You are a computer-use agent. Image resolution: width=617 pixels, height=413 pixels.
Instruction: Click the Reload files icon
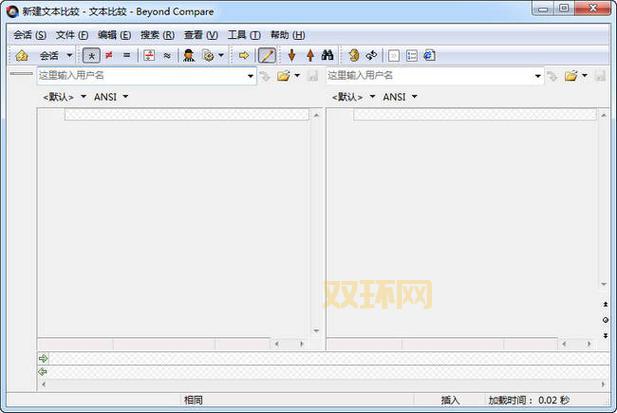click(x=371, y=55)
